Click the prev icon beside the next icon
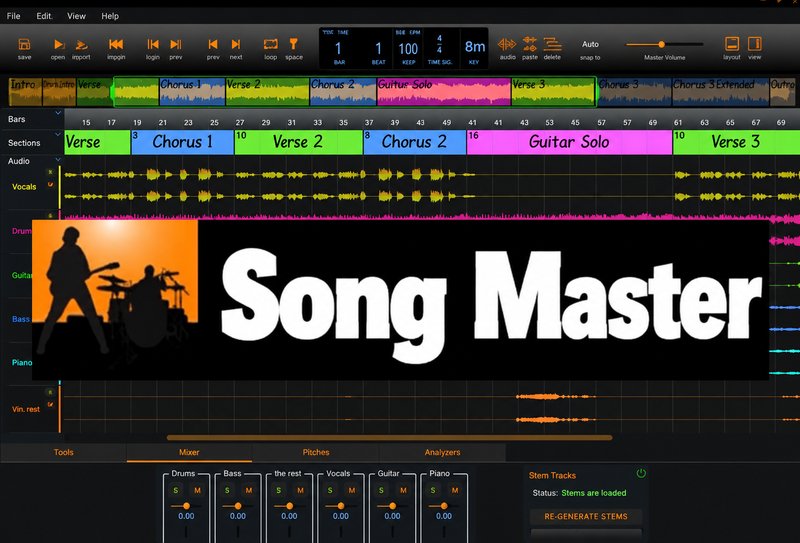 pos(213,44)
